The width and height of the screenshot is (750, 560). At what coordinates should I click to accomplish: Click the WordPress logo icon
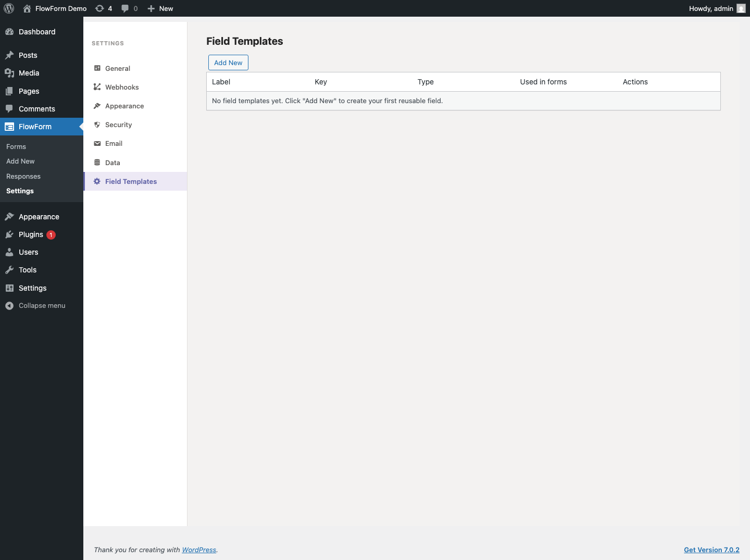pos(9,8)
